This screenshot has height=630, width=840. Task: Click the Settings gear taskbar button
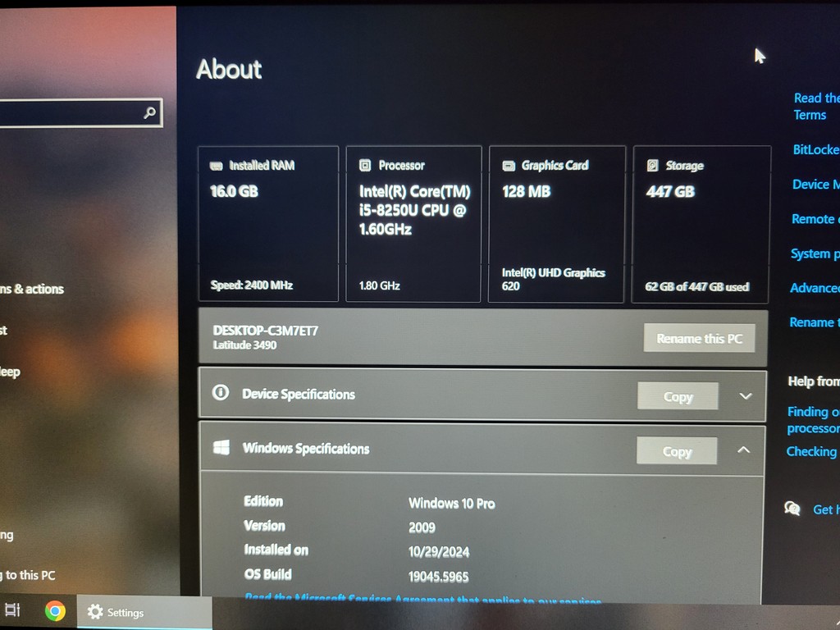[144, 612]
